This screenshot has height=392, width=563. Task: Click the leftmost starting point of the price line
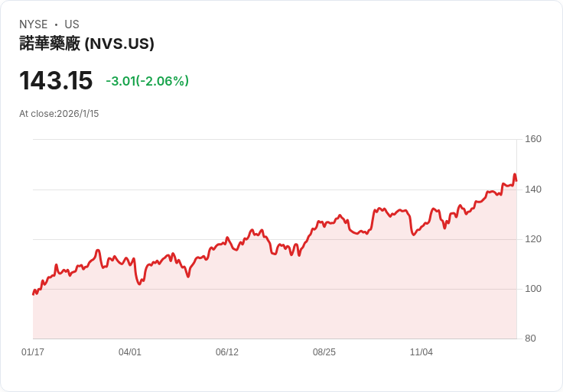coord(33,294)
